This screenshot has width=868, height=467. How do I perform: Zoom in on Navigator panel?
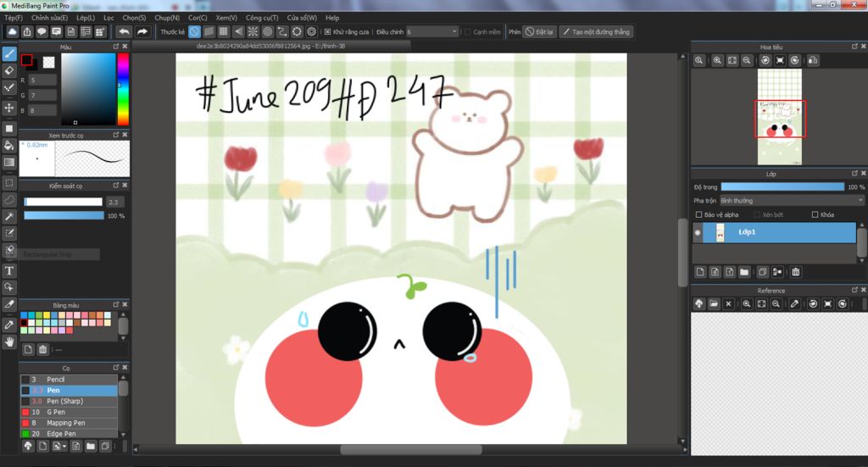[717, 60]
